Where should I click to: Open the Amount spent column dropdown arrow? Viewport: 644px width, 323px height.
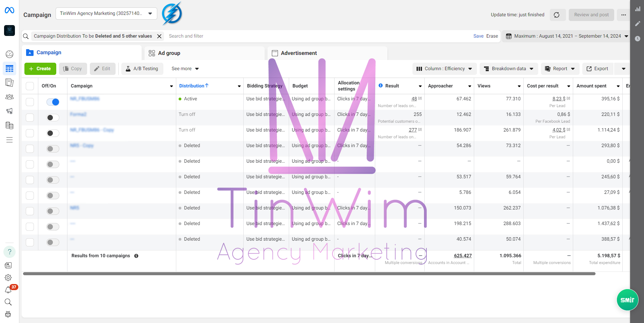point(618,86)
